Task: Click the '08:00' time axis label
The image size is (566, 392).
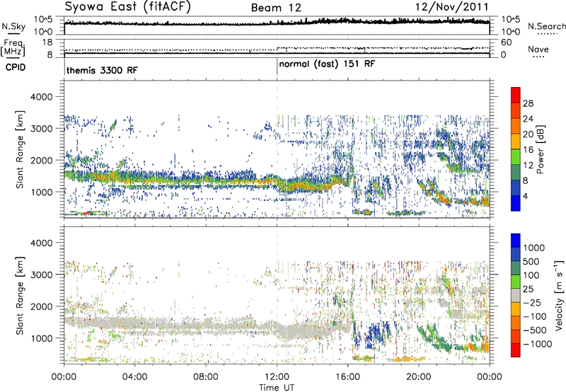Action: pos(206,377)
